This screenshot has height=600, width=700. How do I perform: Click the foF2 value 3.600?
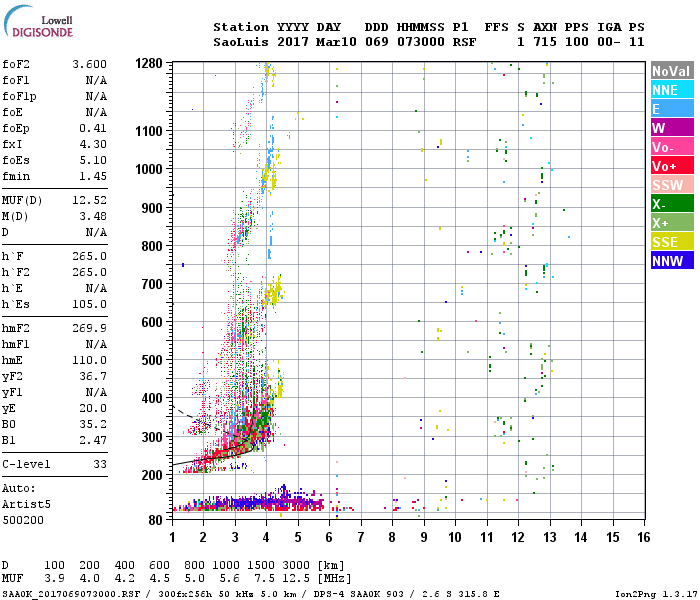tap(89, 64)
